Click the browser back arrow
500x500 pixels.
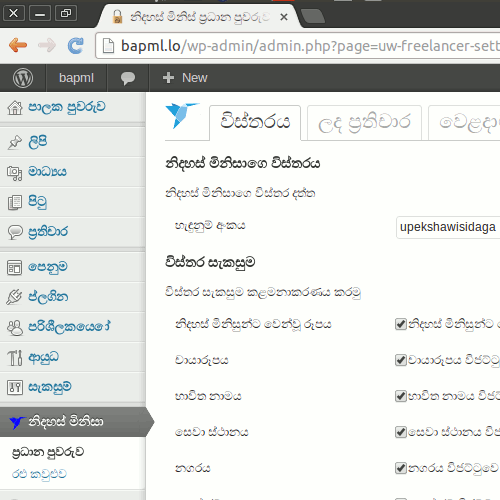[18, 45]
